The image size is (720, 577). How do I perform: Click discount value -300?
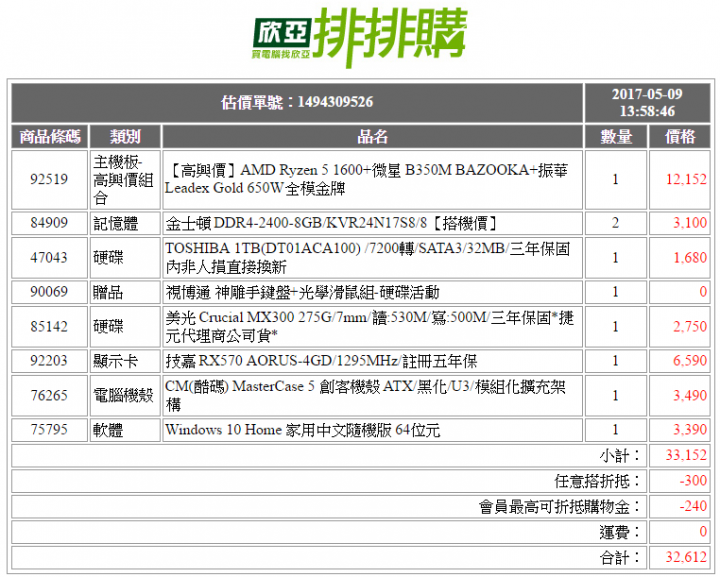pyautogui.click(x=693, y=481)
